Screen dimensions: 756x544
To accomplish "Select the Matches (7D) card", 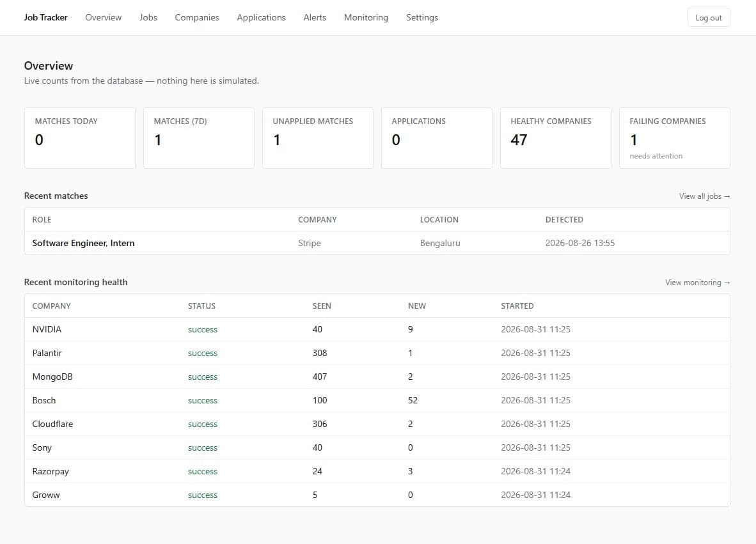I will tap(199, 138).
